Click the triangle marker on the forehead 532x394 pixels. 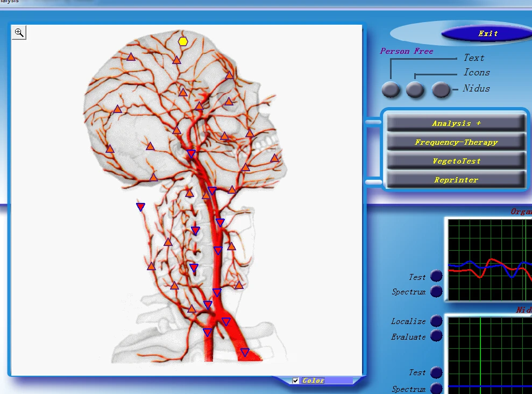click(x=229, y=75)
